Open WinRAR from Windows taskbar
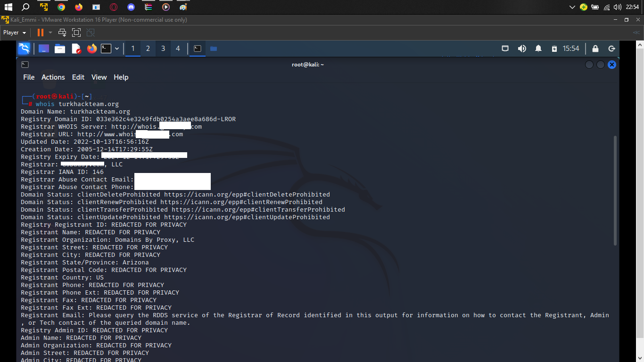The height and width of the screenshot is (362, 644). click(149, 7)
